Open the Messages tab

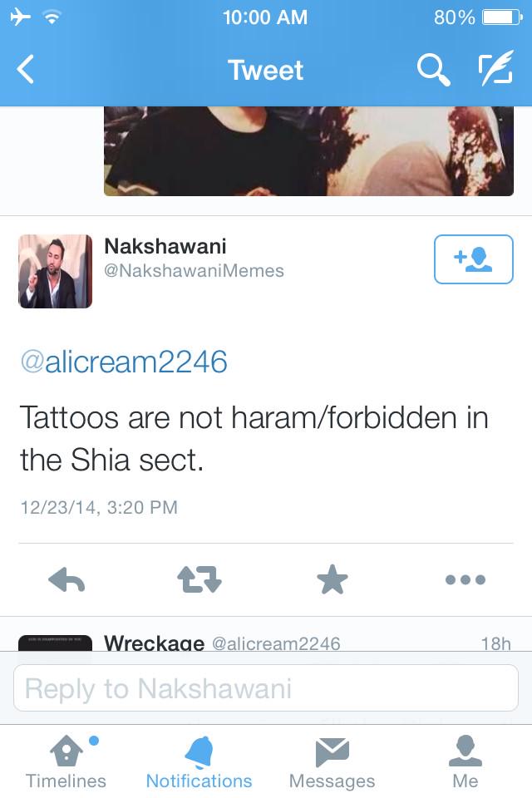click(x=332, y=762)
